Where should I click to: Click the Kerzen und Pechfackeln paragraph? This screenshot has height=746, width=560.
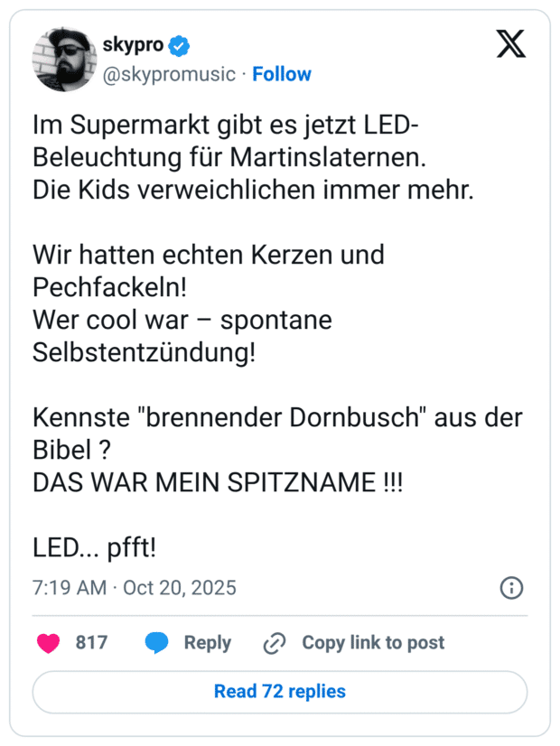click(209, 271)
